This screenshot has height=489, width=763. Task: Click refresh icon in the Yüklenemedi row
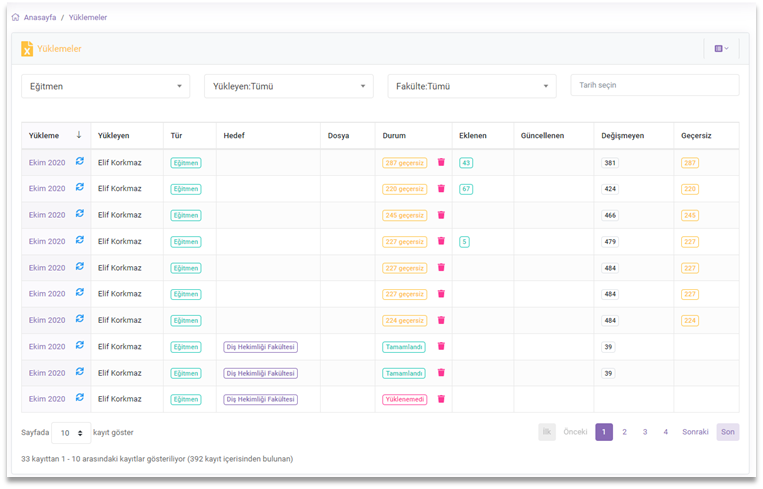(80, 398)
